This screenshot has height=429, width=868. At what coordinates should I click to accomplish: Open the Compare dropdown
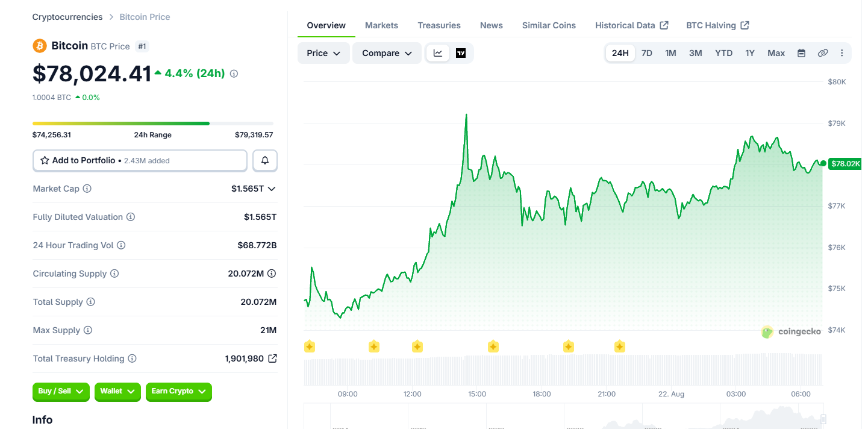[x=387, y=53]
